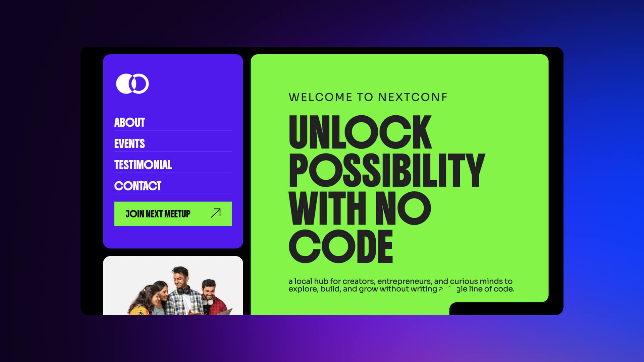Click the Welcome to NextConf heading

click(368, 97)
